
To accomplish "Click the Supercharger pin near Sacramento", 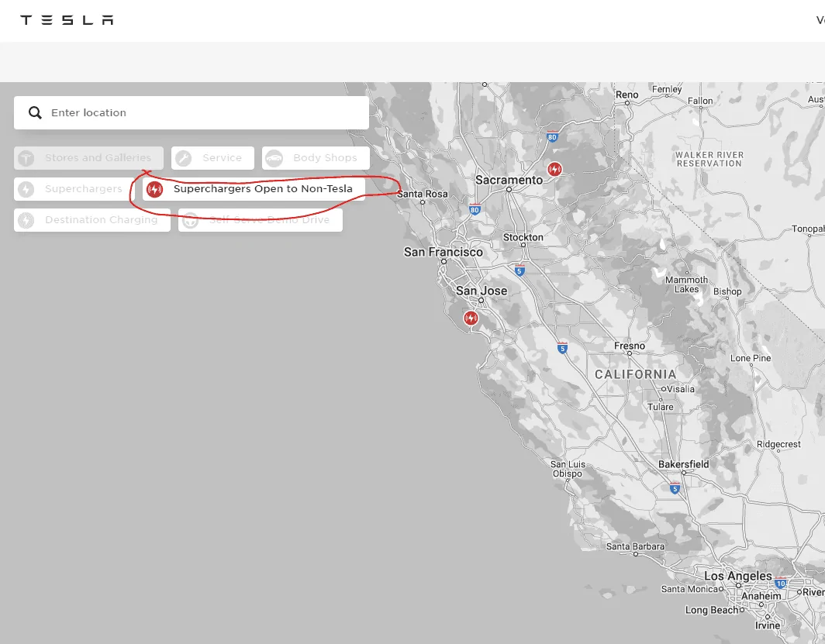I will [x=554, y=169].
